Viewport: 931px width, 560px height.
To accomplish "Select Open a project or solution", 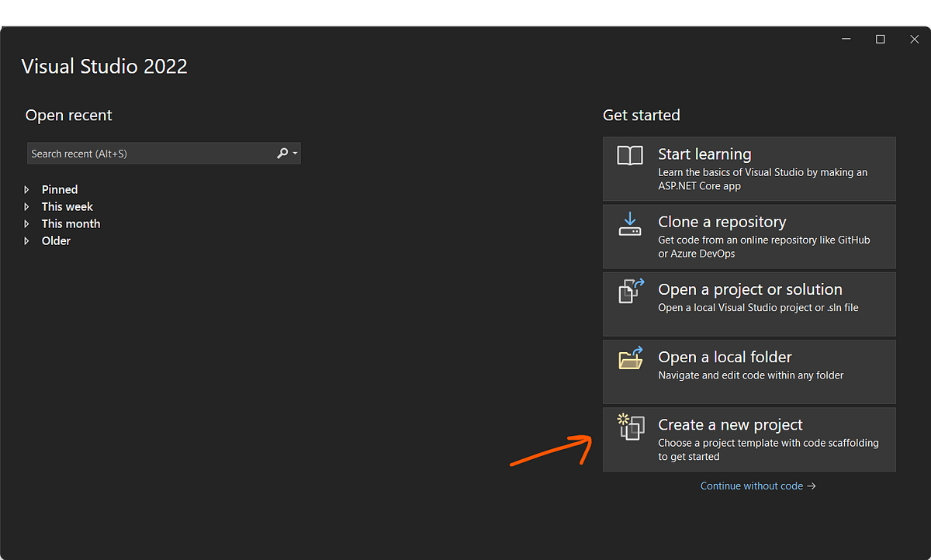I will point(749,303).
